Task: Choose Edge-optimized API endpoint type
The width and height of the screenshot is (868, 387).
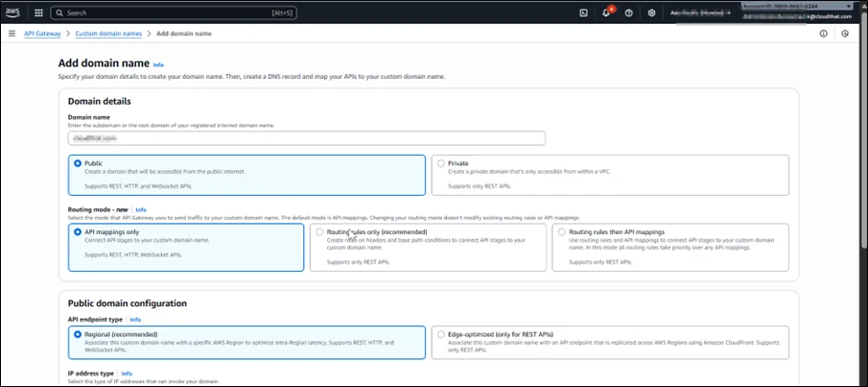Action: (x=441, y=334)
